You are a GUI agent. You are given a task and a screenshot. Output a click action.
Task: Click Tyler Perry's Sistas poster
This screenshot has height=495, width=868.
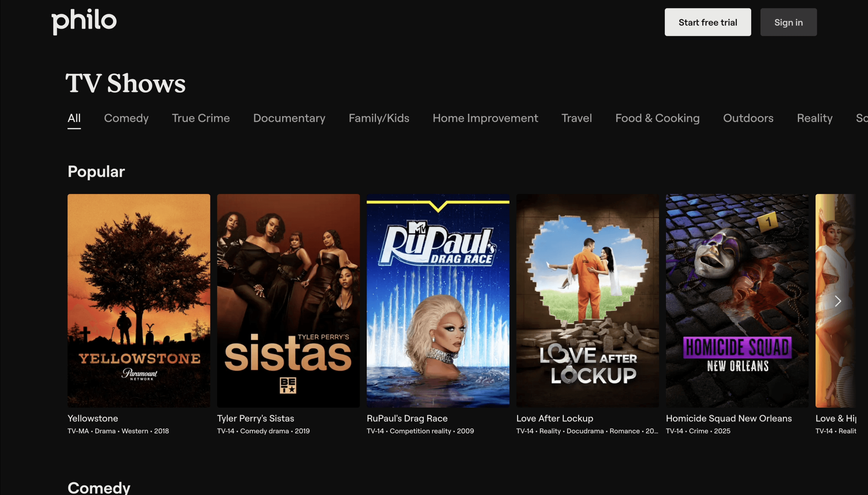pos(288,300)
